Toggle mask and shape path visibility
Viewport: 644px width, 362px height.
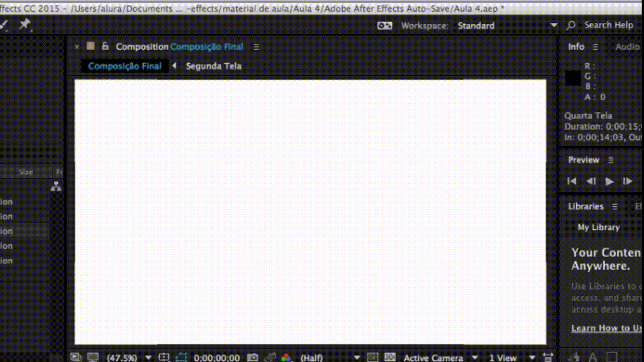tap(182, 357)
